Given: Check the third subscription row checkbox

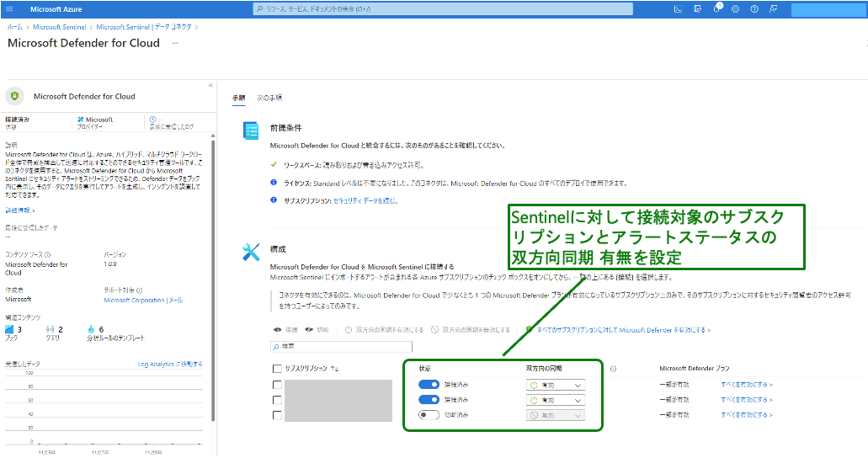Looking at the screenshot, I should 277,415.
